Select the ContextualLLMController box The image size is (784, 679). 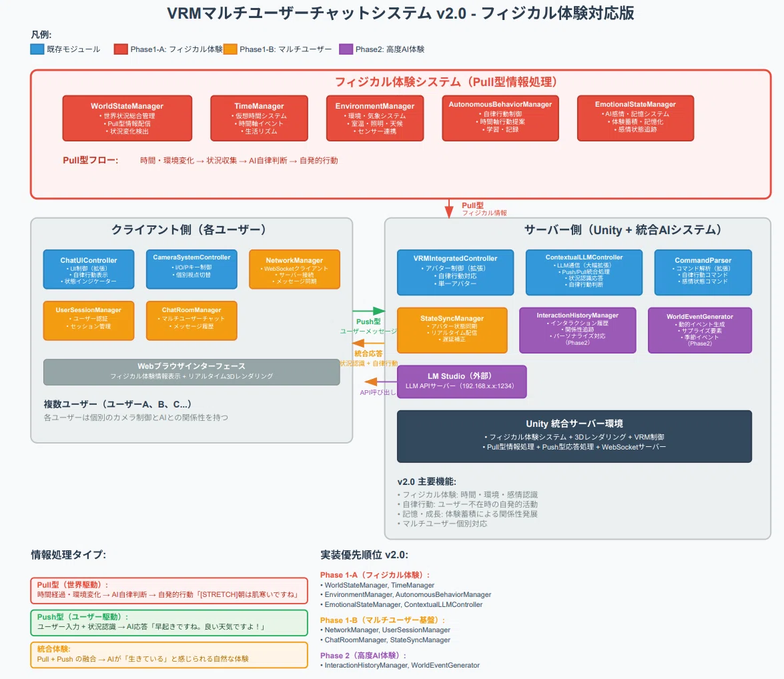click(584, 272)
